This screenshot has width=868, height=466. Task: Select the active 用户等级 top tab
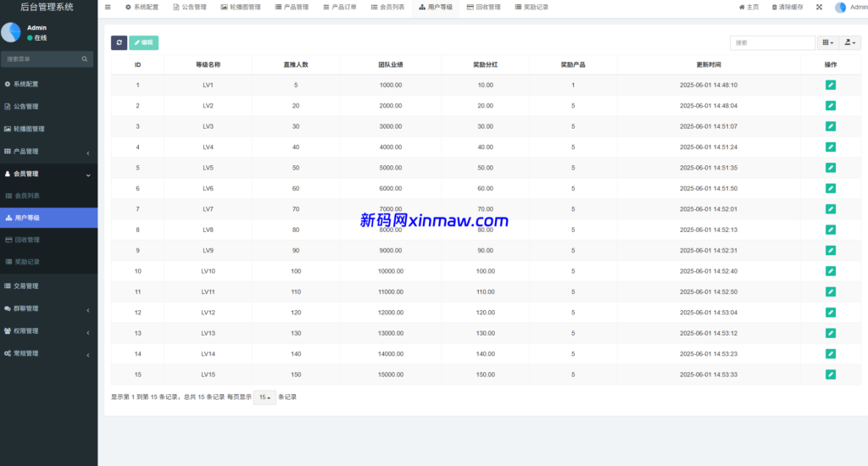click(x=436, y=7)
